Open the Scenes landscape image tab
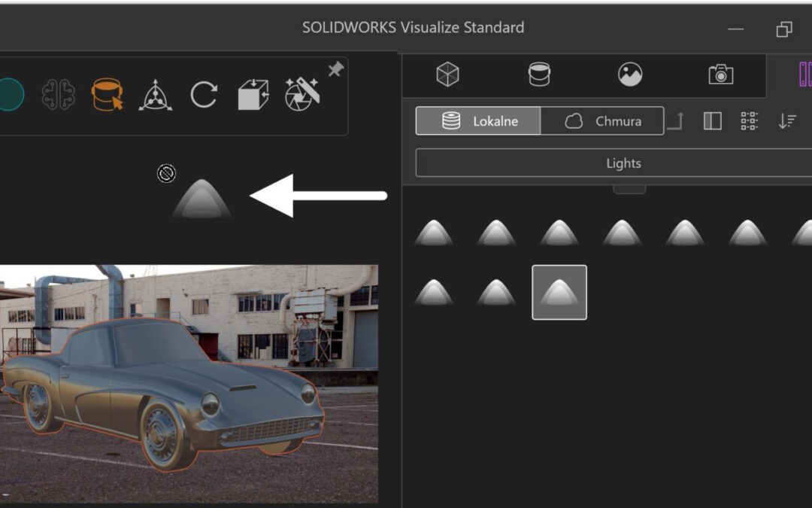This screenshot has width=812, height=508. (x=630, y=74)
